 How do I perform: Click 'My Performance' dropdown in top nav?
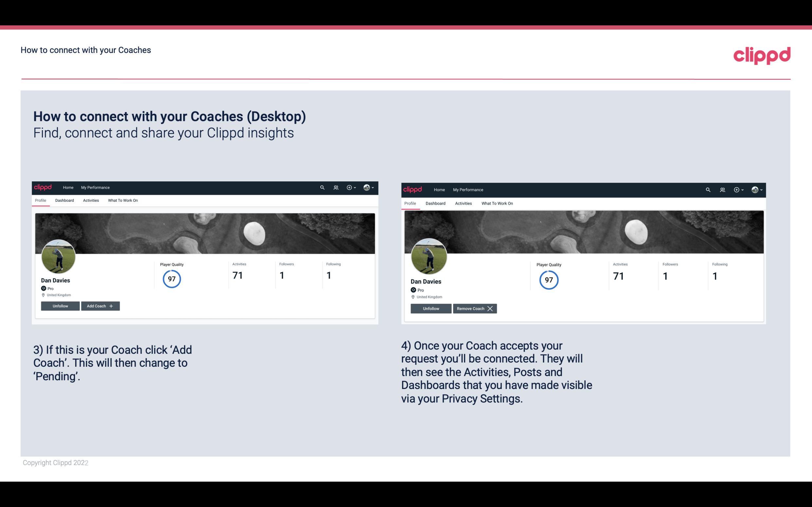tap(95, 187)
